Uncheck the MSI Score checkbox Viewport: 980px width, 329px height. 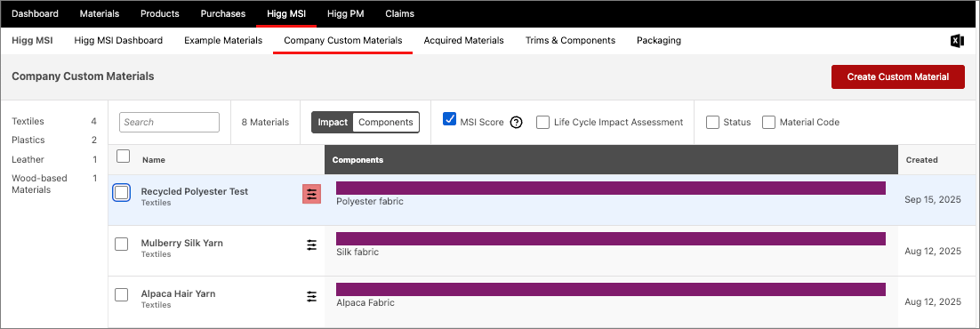tap(449, 119)
